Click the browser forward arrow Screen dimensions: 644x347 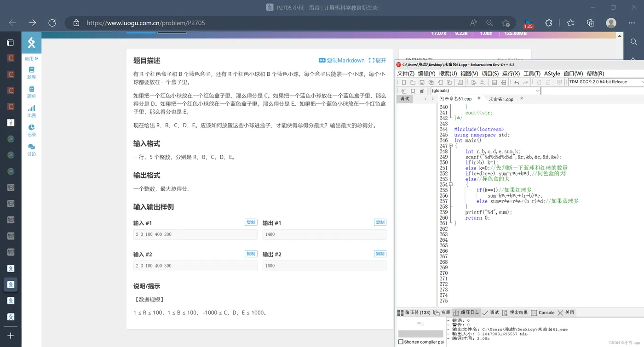[32, 23]
